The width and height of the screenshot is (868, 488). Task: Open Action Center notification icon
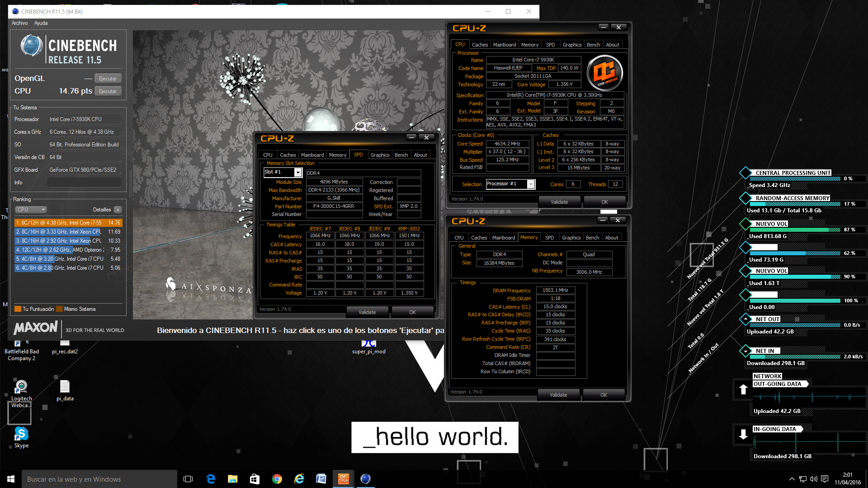tap(825, 479)
